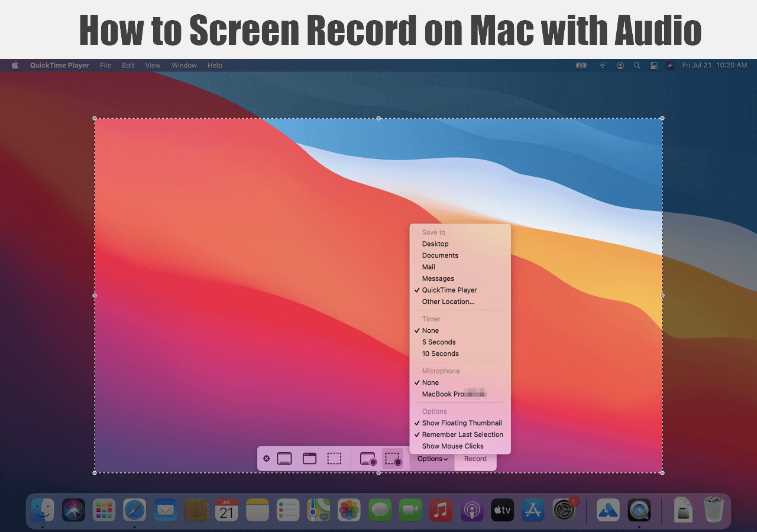
Task: Open FaceTime from the Dock
Action: (x=410, y=510)
